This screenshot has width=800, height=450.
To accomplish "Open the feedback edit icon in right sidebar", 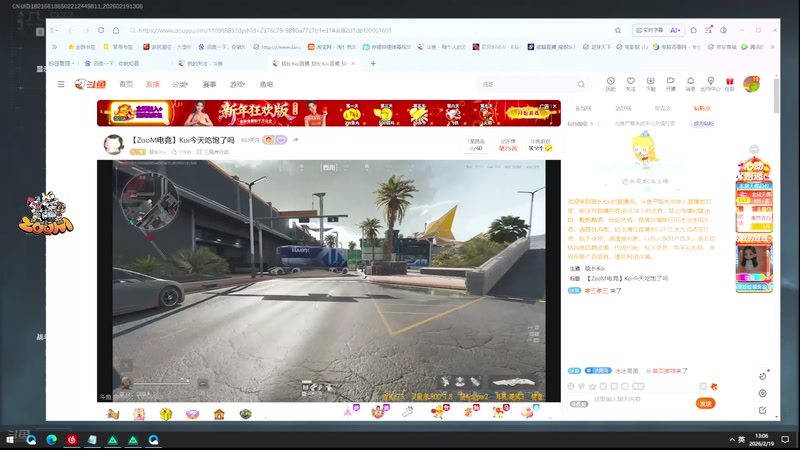I will click(762, 410).
